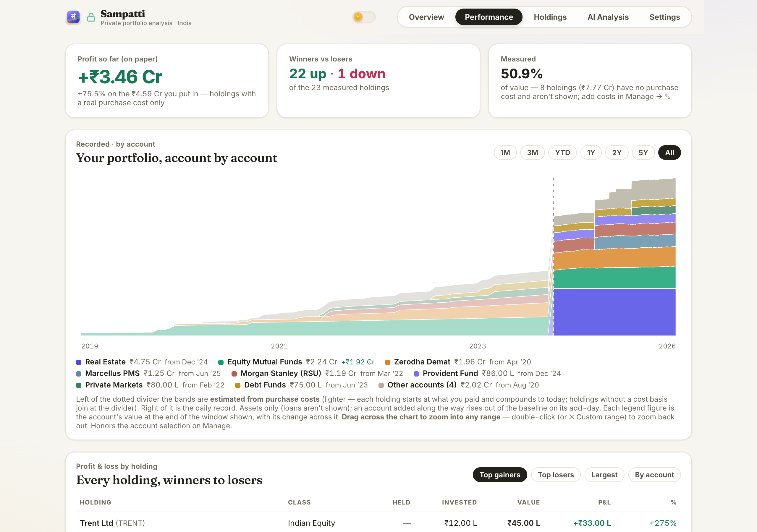Viewport: 757px width, 532px height.
Task: Select the 1Y chart range
Action: pyautogui.click(x=591, y=153)
